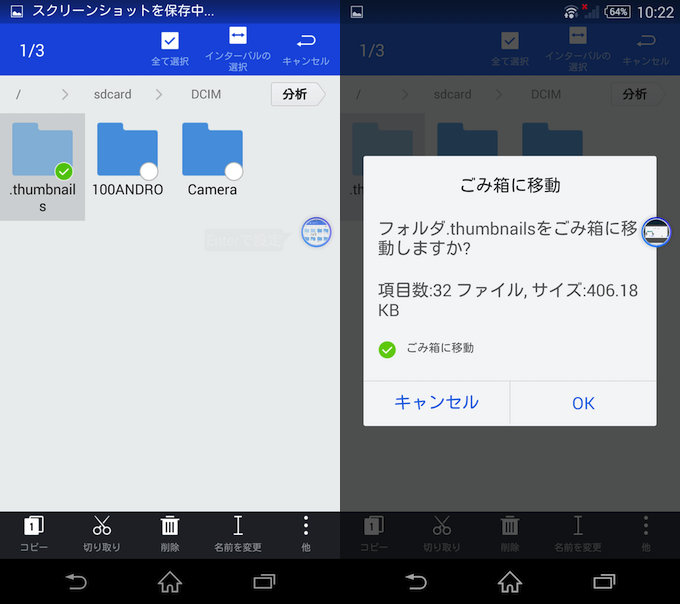The image size is (680, 604).
Task: Go to sdcard in the undimmed breadcrumb path
Action: point(113,95)
